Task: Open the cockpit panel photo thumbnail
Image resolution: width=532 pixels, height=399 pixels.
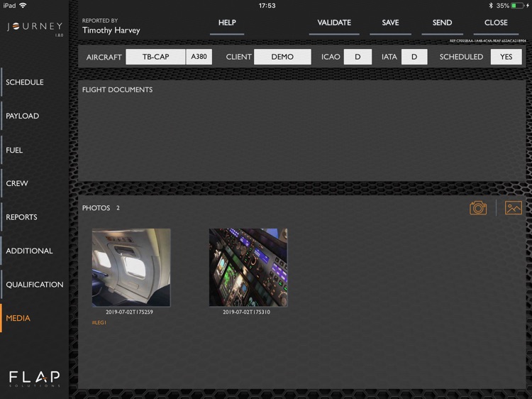Action: point(248,268)
